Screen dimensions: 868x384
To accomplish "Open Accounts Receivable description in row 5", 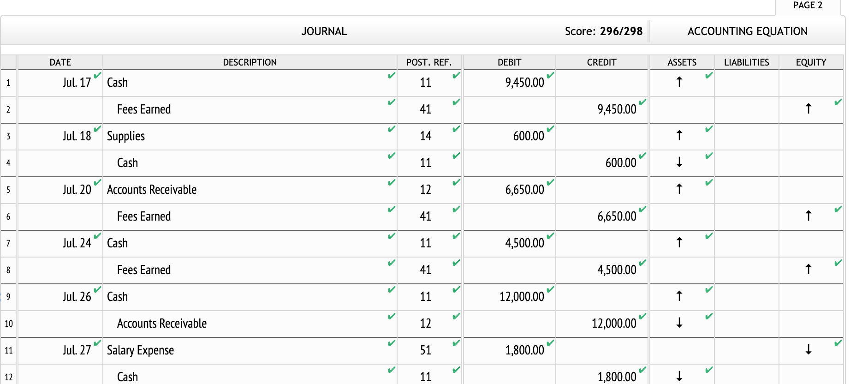I will click(x=152, y=190).
